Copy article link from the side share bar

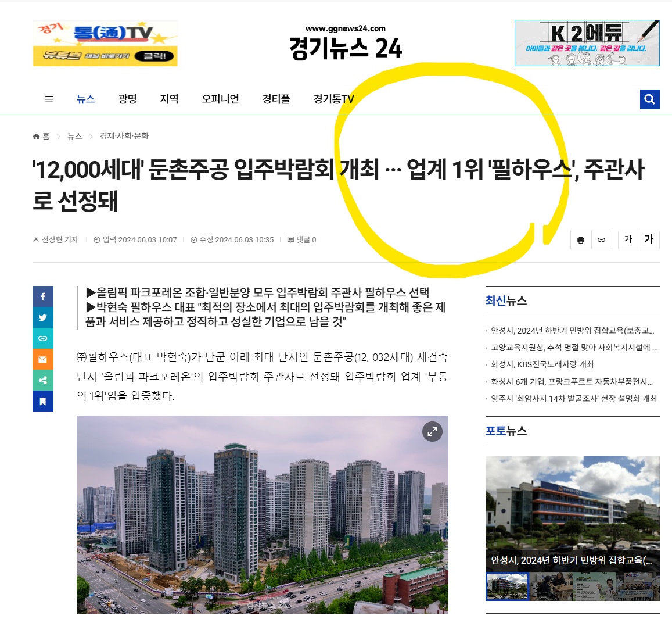[43, 338]
